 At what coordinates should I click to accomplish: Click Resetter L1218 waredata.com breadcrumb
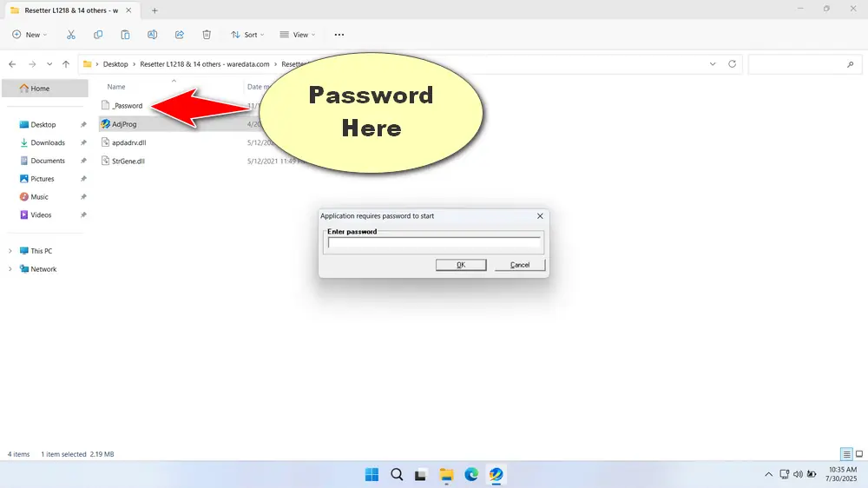click(204, 64)
